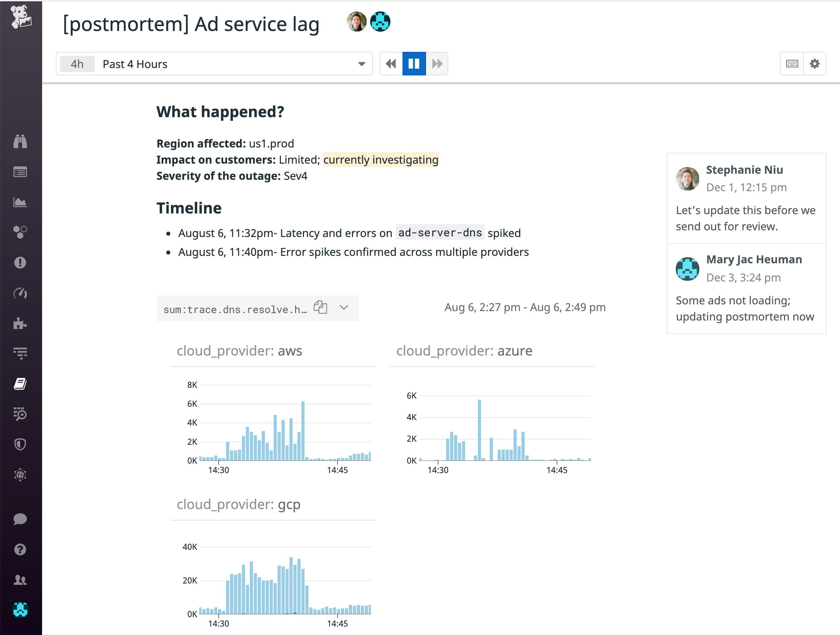Pause the live time updates
The image size is (840, 635).
[414, 63]
